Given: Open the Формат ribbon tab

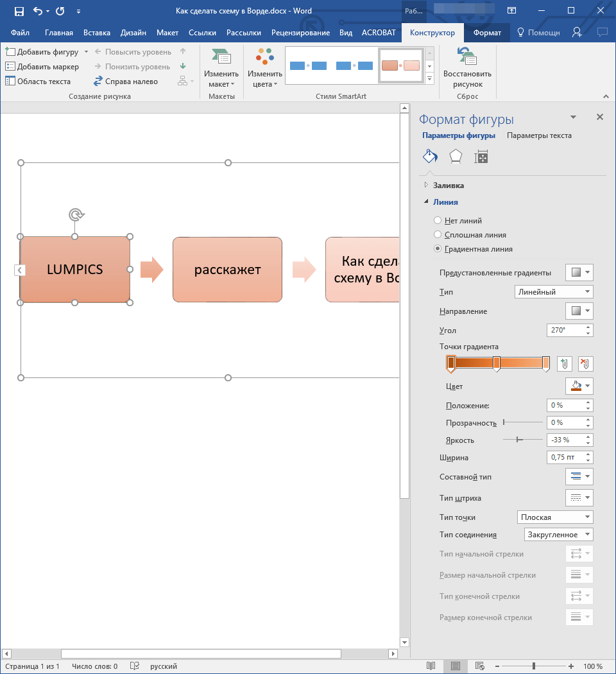Looking at the screenshot, I should [x=487, y=33].
